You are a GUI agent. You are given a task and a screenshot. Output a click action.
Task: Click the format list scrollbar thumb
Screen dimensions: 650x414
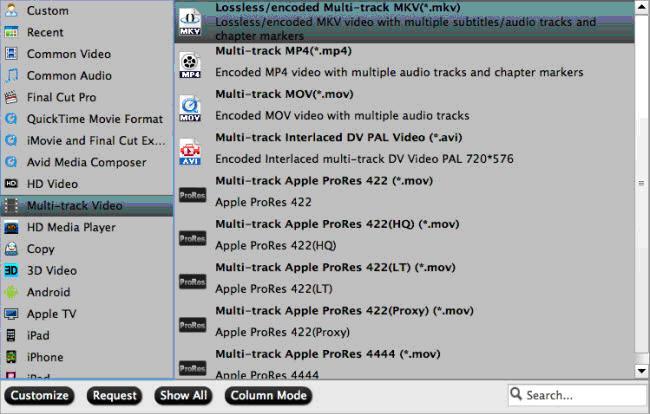click(x=642, y=183)
